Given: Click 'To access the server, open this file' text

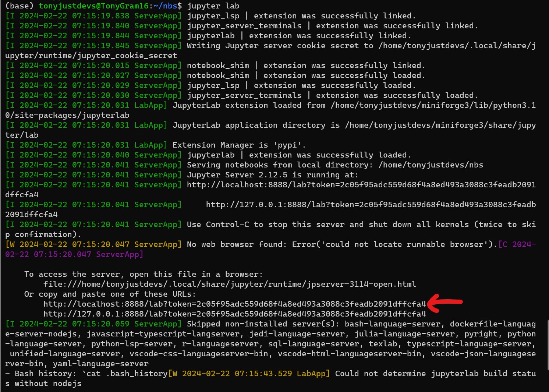Looking at the screenshot, I should [x=144, y=274].
